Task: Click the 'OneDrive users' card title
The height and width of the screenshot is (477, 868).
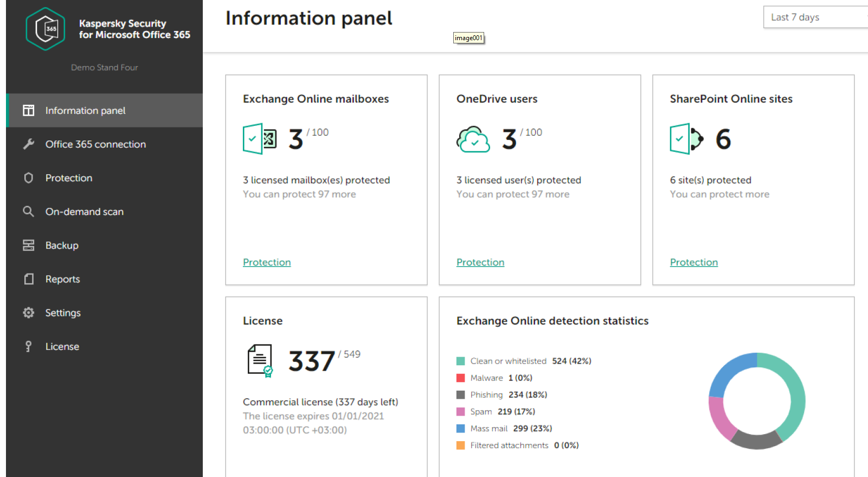Action: pyautogui.click(x=497, y=99)
